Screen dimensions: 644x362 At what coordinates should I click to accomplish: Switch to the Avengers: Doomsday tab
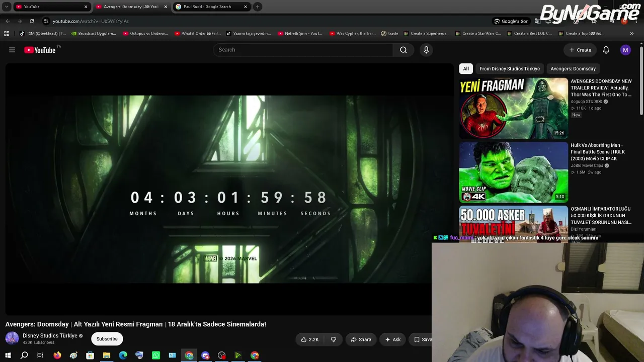point(132,7)
